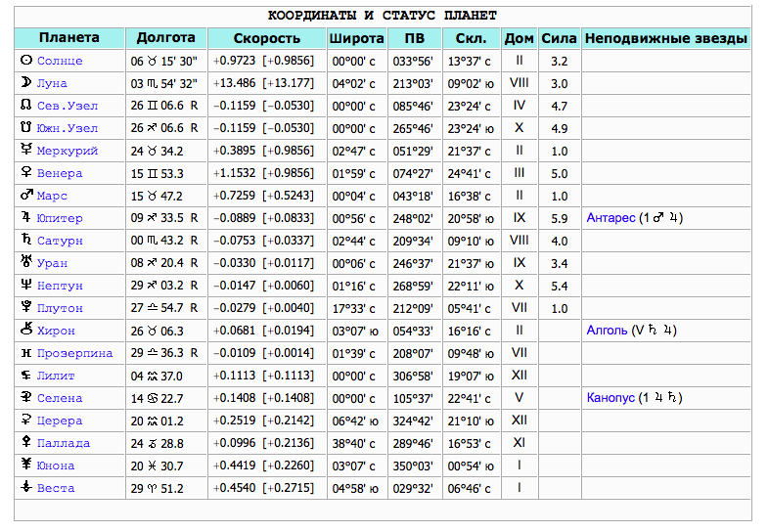Open the Веста asteroid link

coord(56,488)
